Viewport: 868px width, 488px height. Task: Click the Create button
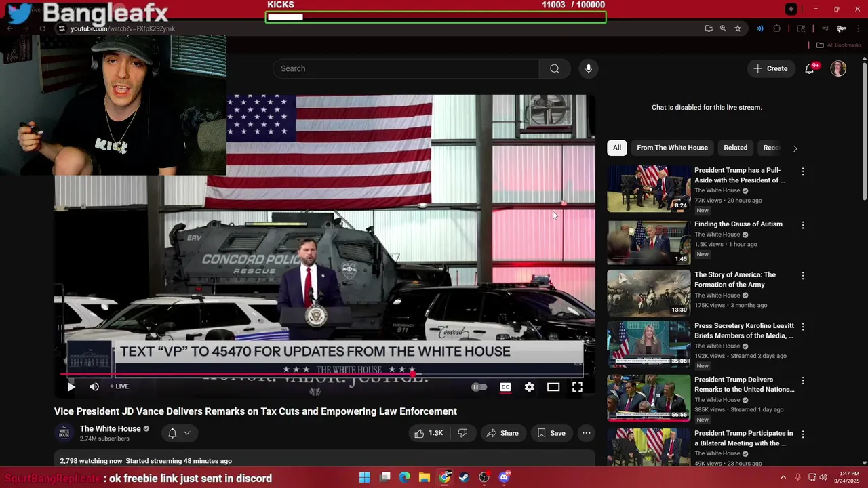[770, 68]
